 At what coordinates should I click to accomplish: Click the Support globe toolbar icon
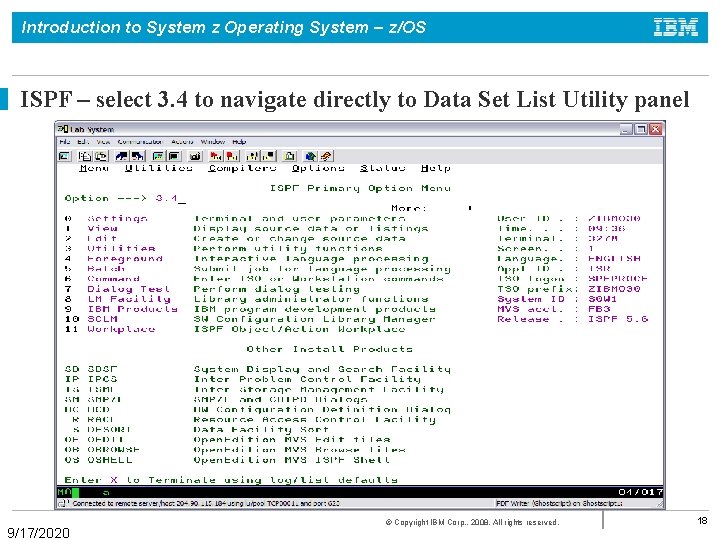[310, 156]
